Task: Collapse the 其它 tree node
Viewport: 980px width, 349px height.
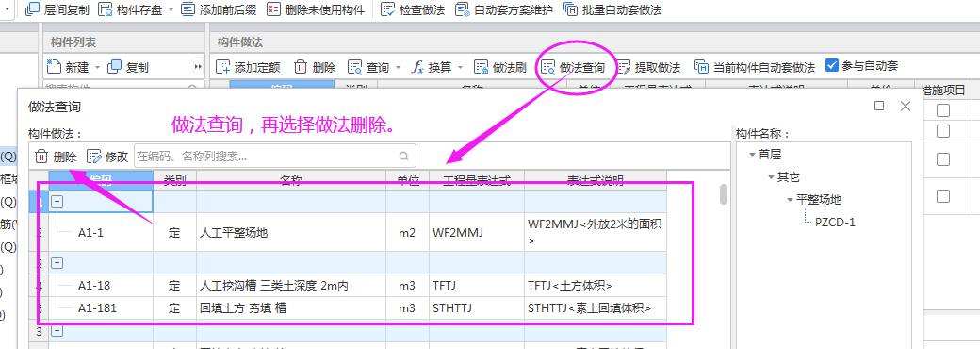Action: [771, 177]
